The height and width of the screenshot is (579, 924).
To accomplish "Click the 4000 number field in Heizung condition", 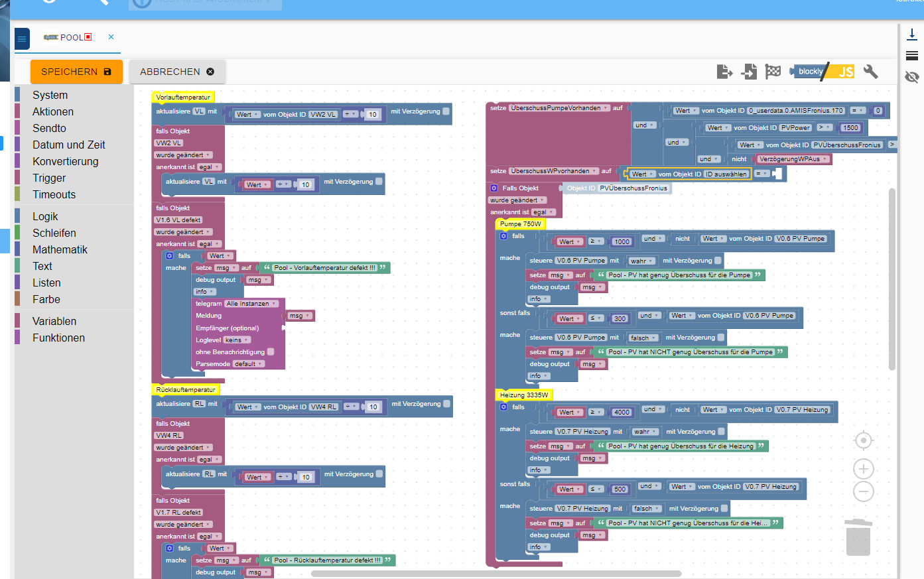I will tap(622, 413).
